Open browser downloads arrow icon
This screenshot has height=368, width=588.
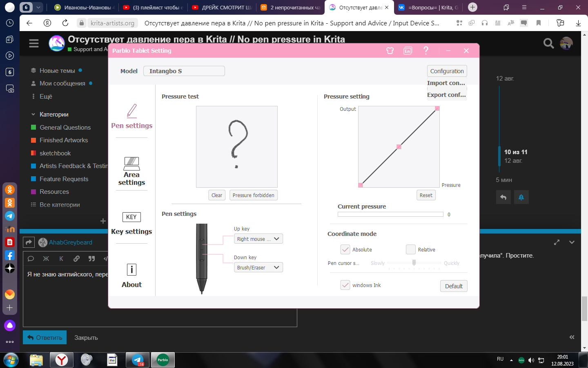click(x=578, y=23)
